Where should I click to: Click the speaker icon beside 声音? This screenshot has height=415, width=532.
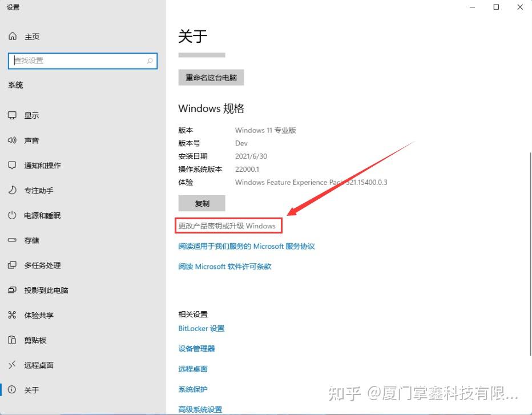pos(12,140)
